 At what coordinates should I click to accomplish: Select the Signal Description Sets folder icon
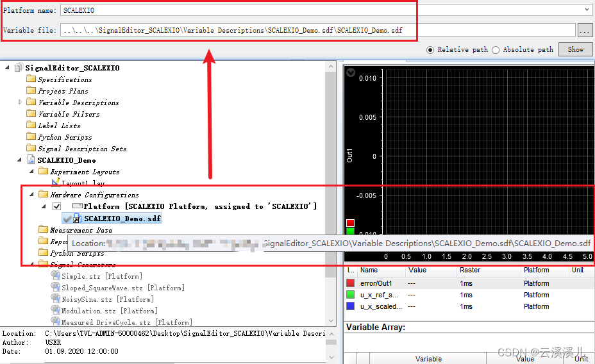coord(31,148)
